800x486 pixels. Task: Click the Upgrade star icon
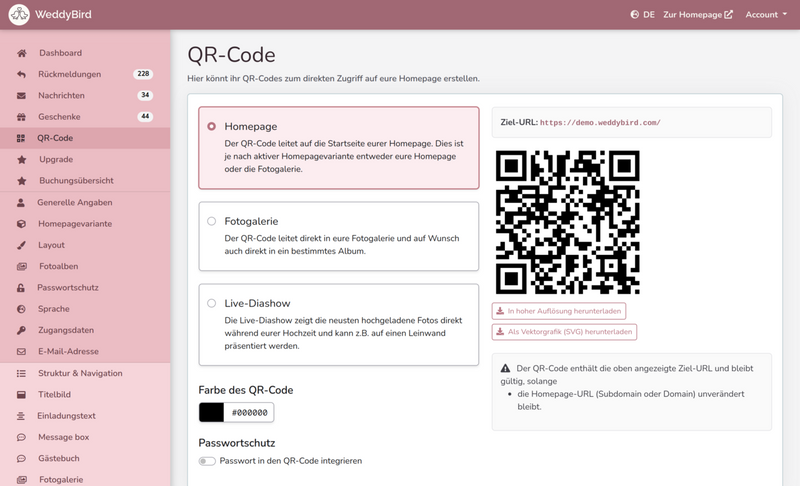[x=21, y=160]
